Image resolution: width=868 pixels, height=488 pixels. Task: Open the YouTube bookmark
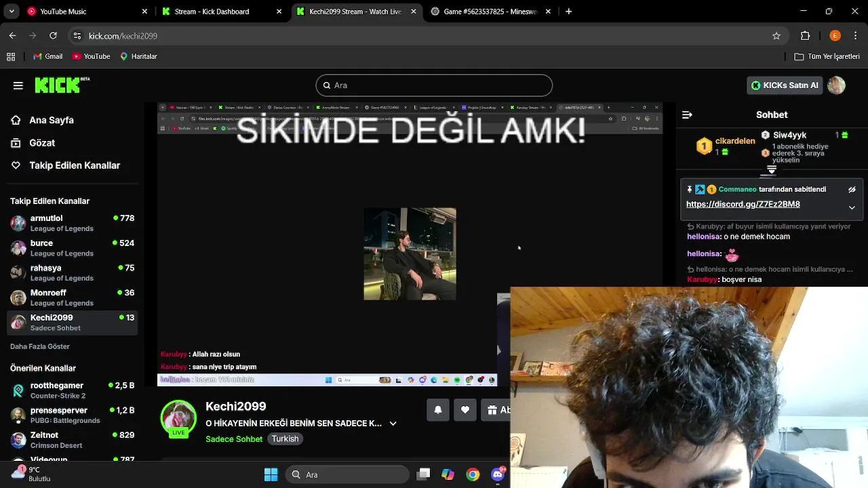pos(91,56)
